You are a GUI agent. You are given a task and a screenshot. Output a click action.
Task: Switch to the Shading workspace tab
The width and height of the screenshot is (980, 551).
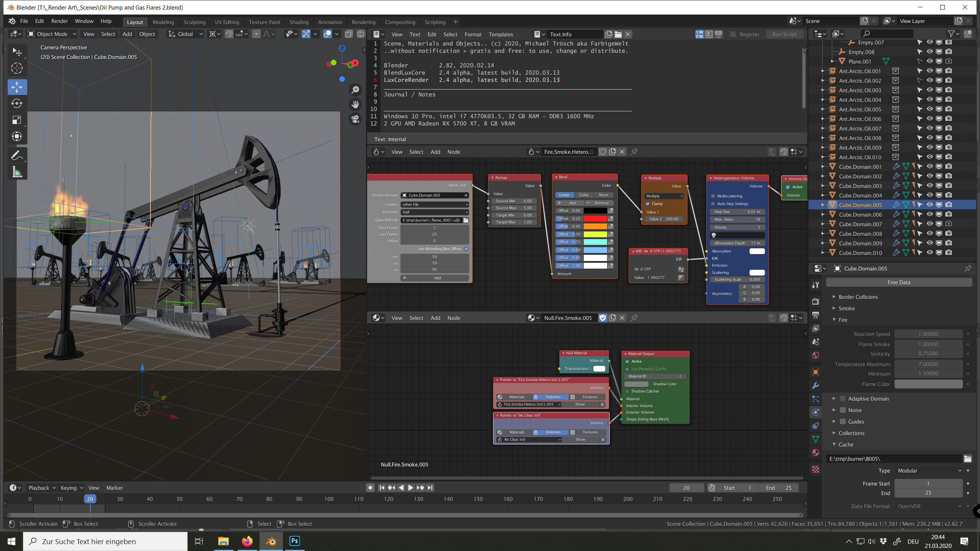[299, 22]
